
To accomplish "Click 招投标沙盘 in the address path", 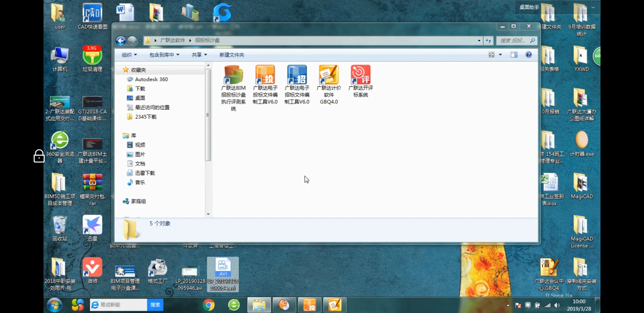I will [x=207, y=40].
